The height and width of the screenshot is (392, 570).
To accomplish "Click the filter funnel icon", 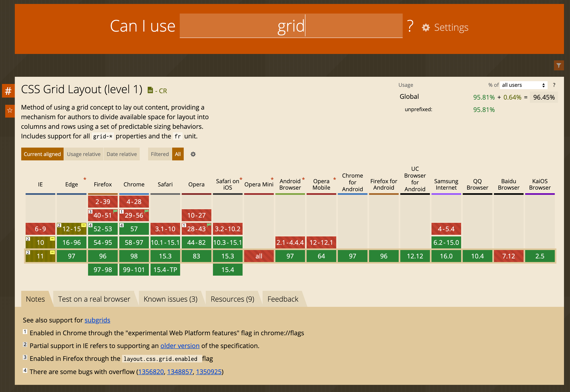I will (559, 66).
